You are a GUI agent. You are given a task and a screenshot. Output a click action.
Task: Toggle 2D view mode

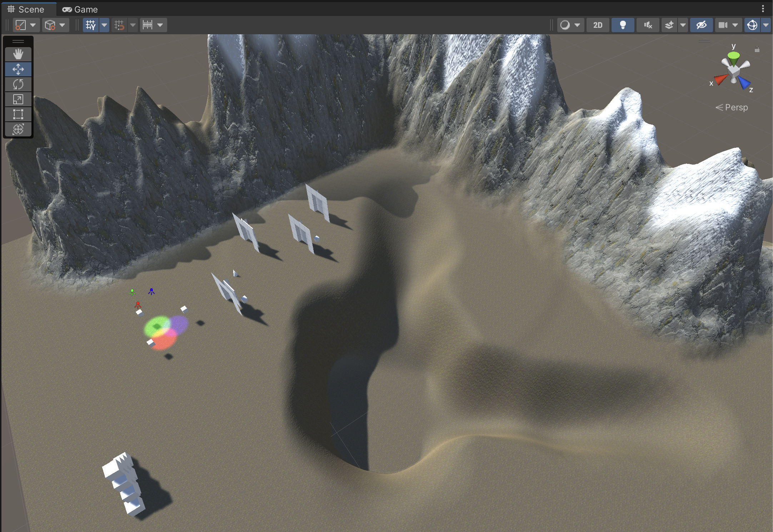pyautogui.click(x=598, y=25)
